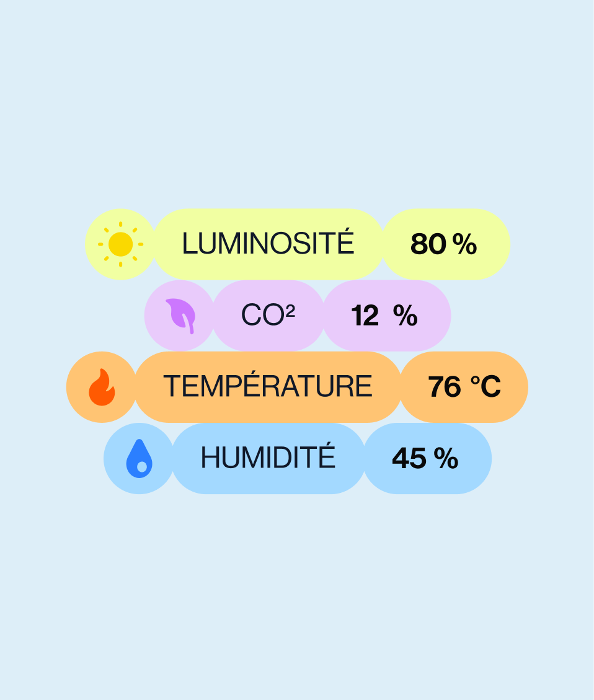
Task: Click the number 80 in the luminosity value
Action: (x=428, y=244)
